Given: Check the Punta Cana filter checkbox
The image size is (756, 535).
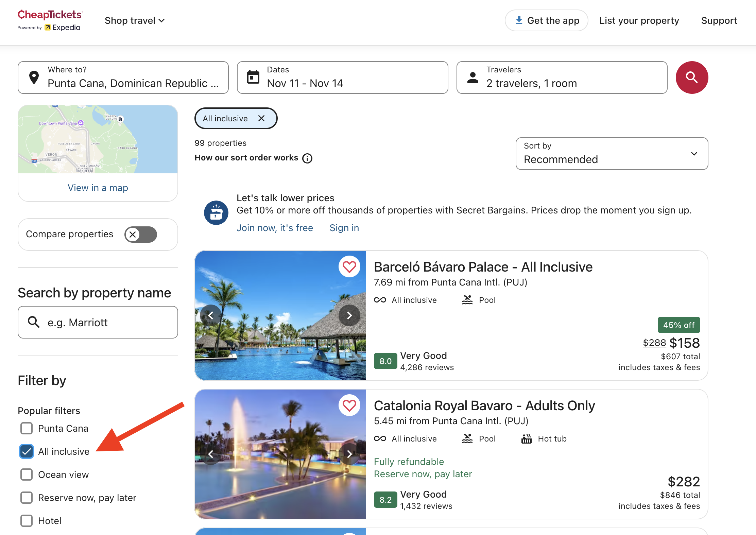Looking at the screenshot, I should coord(27,428).
